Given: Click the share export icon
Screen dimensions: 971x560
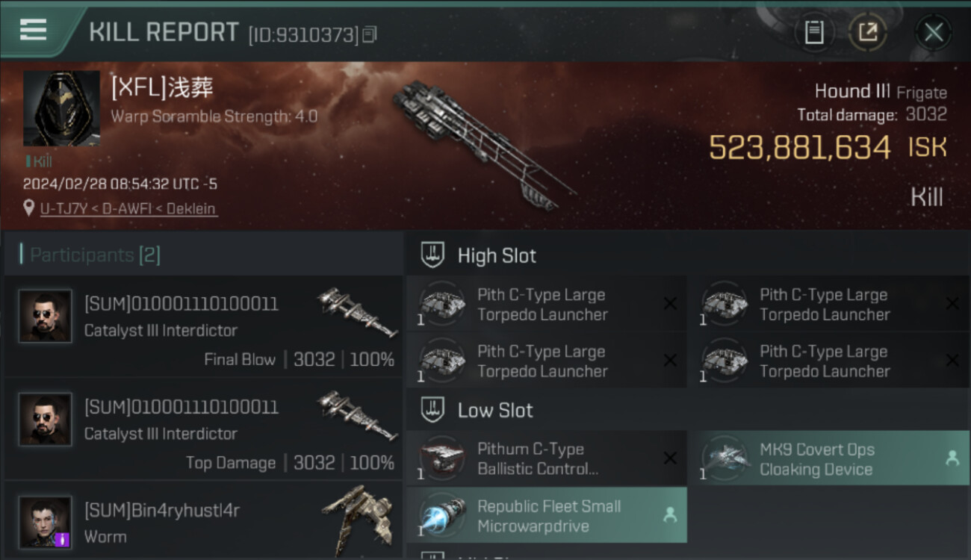Looking at the screenshot, I should click(868, 32).
